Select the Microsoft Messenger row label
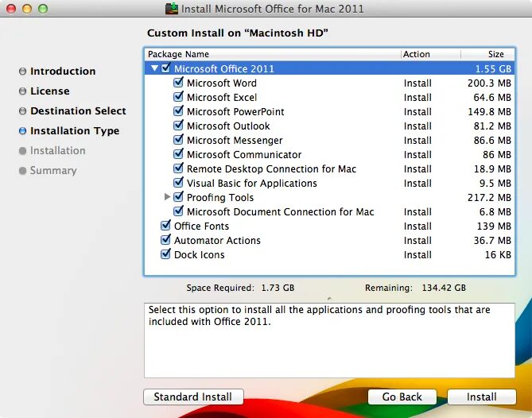 [x=235, y=141]
